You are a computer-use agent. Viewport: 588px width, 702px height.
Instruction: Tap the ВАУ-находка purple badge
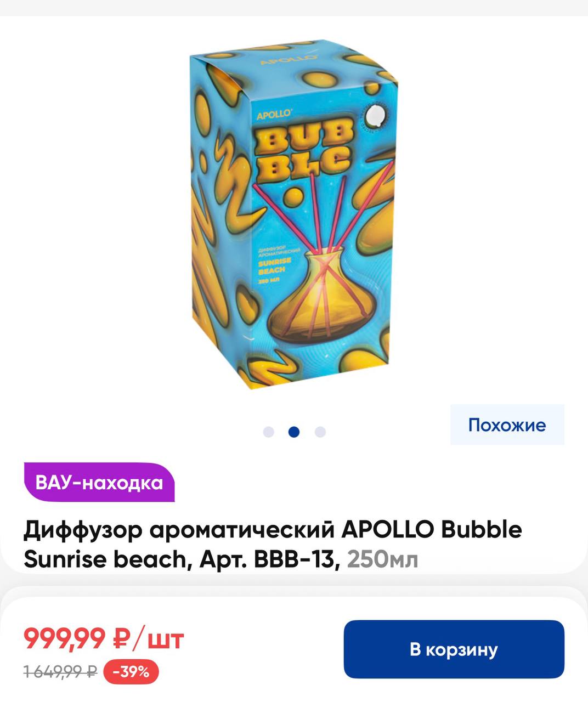(x=99, y=483)
